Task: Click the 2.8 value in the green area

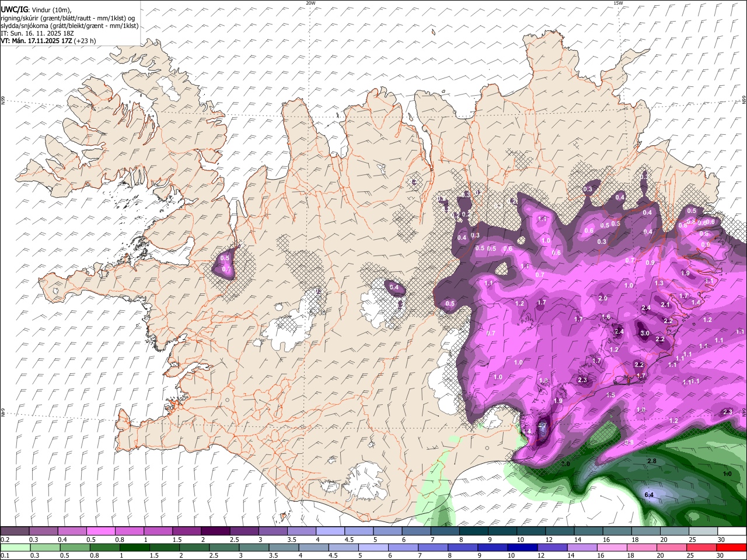Action: pyautogui.click(x=652, y=461)
